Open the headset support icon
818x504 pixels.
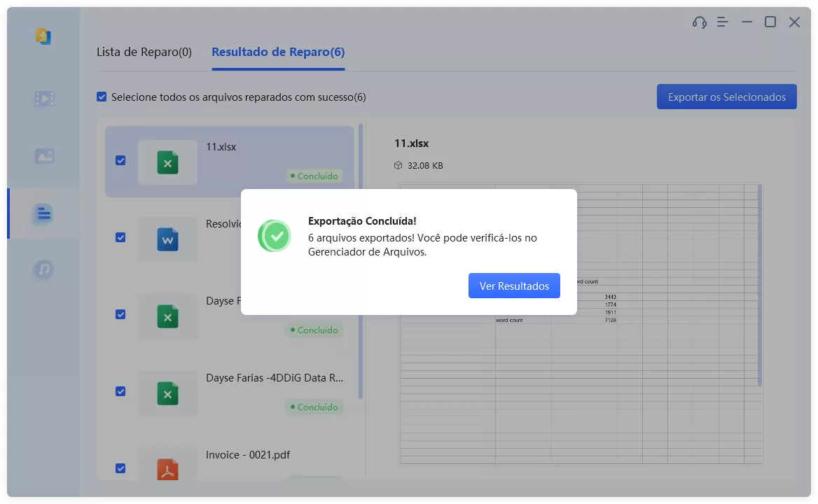tap(698, 22)
